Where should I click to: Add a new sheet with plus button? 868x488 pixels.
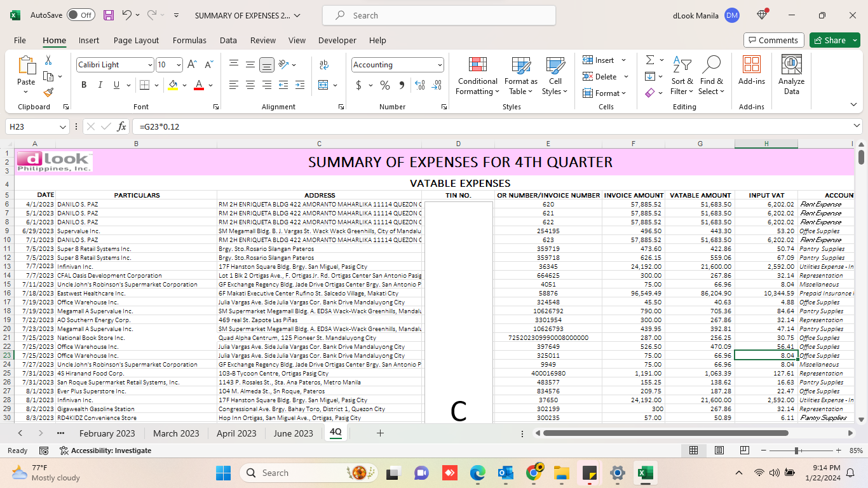pos(380,433)
